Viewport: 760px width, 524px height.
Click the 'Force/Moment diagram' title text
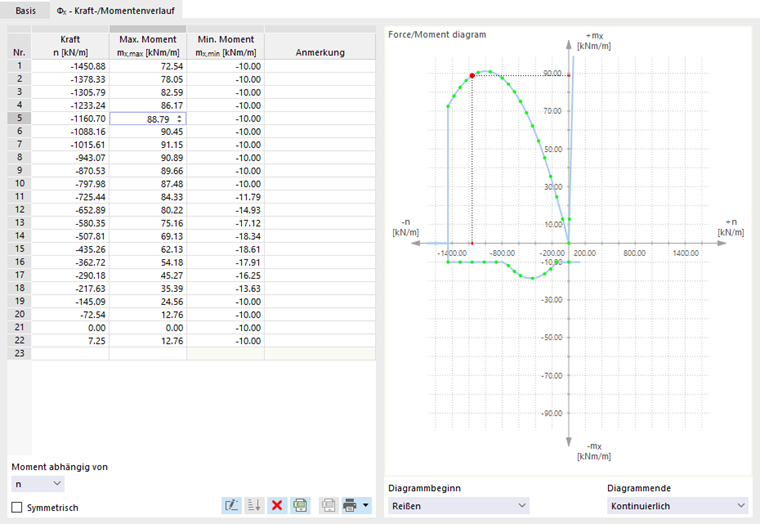click(x=437, y=34)
